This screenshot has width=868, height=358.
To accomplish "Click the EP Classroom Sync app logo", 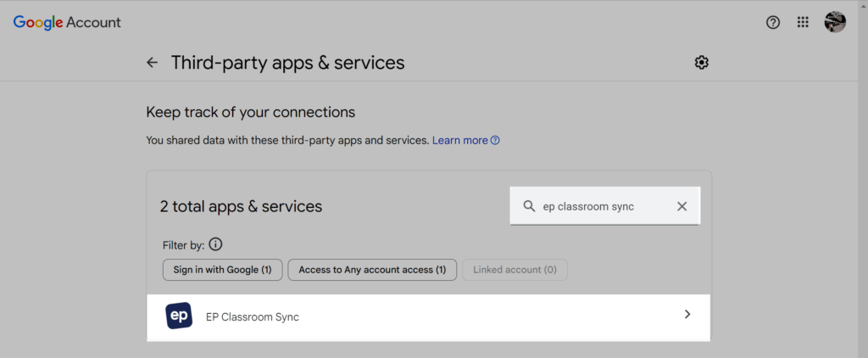I will [x=179, y=316].
